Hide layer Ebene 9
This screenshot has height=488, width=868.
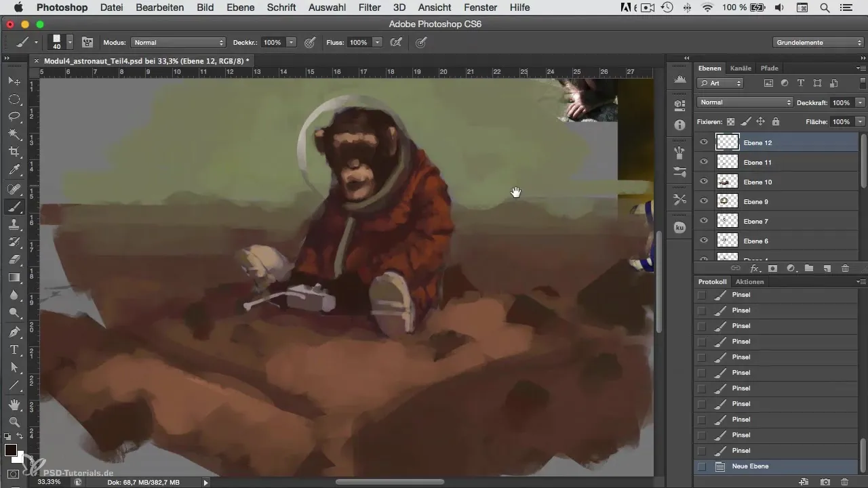704,201
